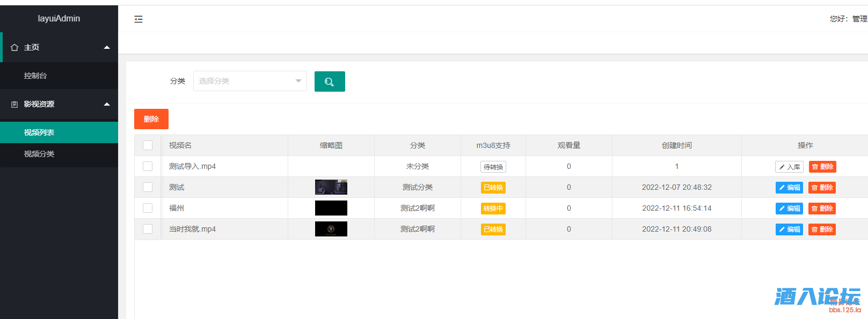
Task: Click blue 编辑 button in 福州 row
Action: [x=789, y=209]
